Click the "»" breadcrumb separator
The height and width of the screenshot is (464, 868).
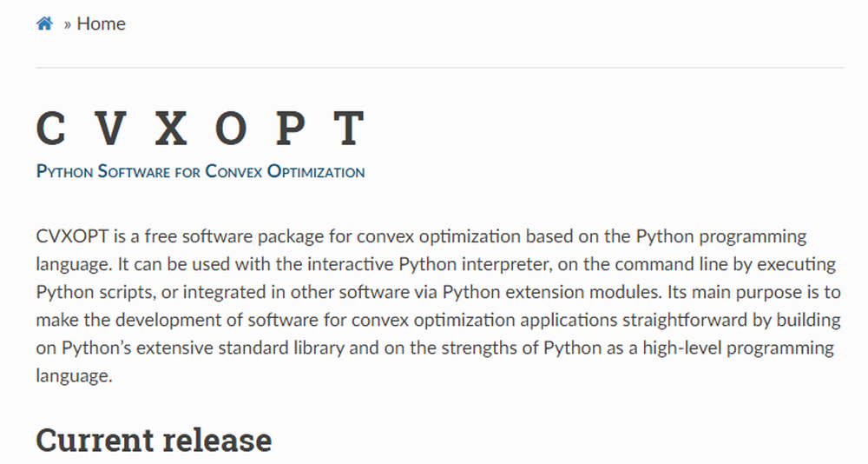coord(68,24)
